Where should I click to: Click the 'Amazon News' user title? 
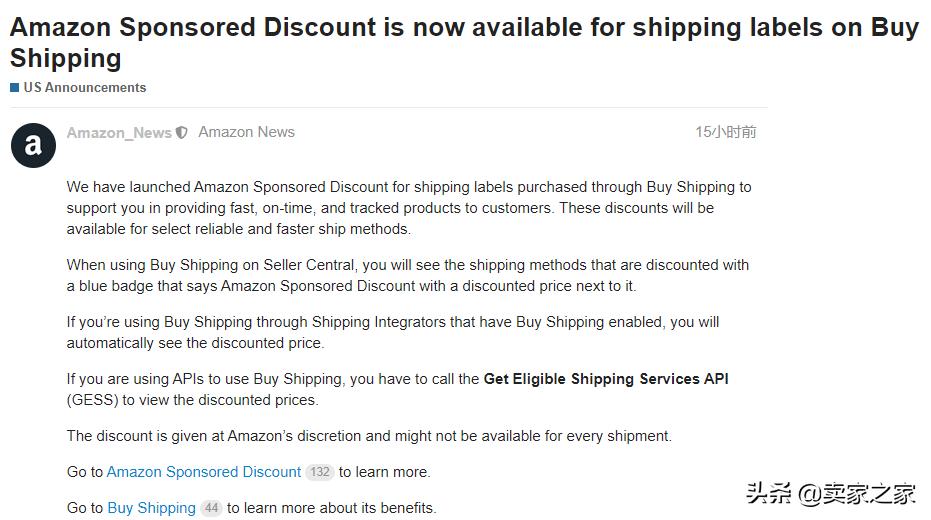click(x=246, y=132)
